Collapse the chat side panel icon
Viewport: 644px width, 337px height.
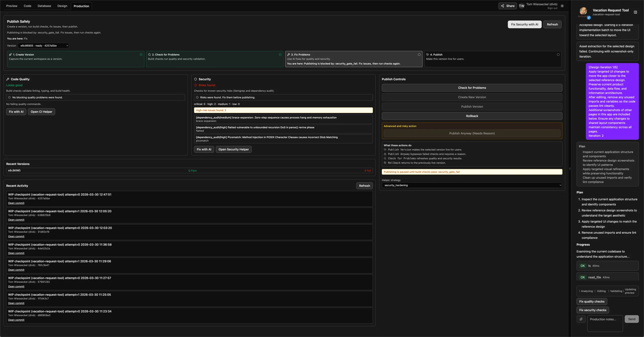[635, 12]
